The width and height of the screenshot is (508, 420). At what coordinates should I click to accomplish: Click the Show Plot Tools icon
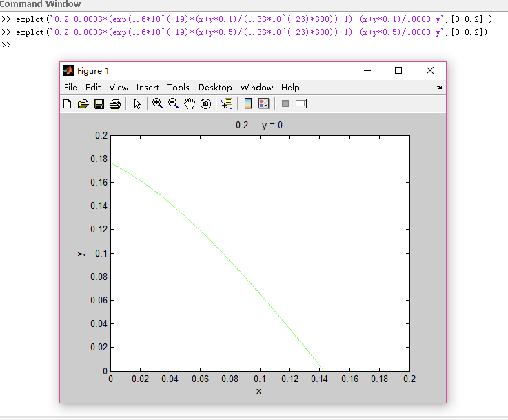click(301, 103)
